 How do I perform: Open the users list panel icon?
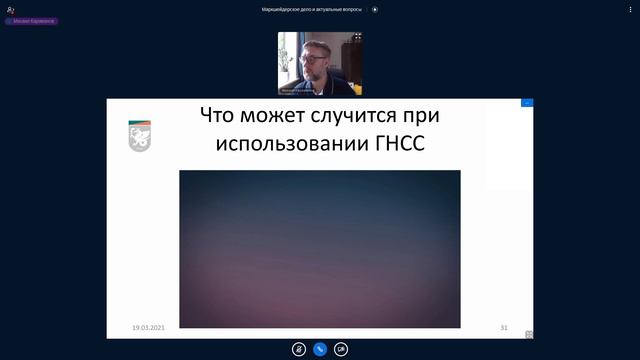(11, 9)
